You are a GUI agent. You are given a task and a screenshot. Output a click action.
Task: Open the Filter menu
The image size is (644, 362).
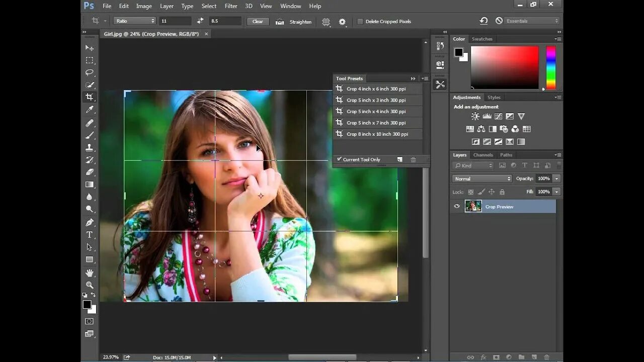[x=231, y=6]
